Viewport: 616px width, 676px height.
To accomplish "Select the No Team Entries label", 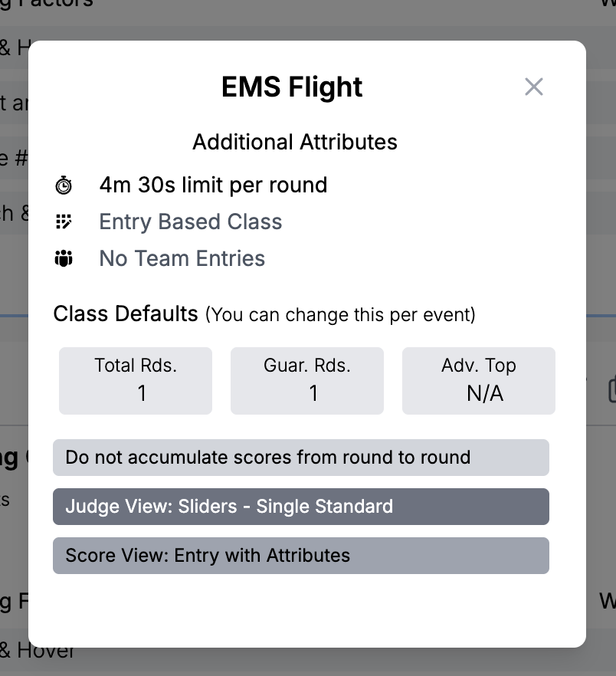I will [182, 259].
